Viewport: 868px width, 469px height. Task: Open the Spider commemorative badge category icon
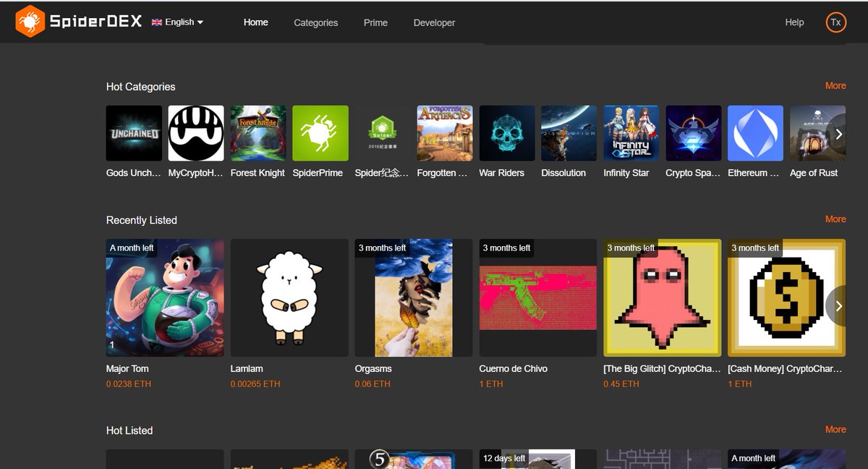[383, 133]
